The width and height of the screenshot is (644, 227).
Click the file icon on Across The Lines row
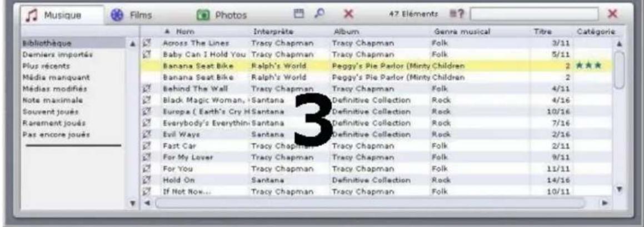point(147,43)
